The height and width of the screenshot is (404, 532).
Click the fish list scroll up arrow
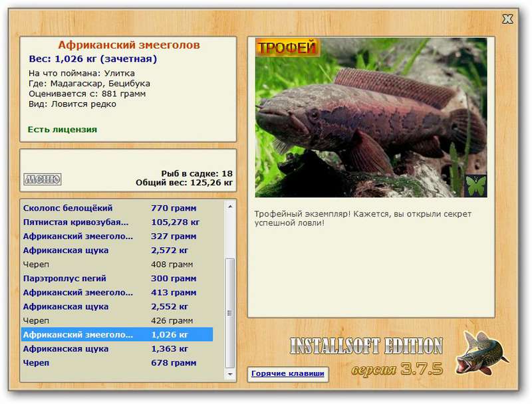(x=230, y=207)
